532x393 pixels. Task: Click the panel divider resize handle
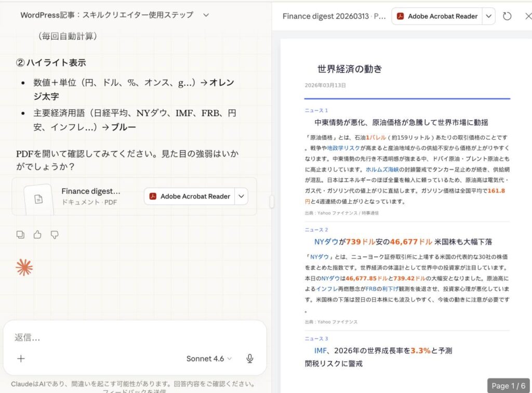pyautogui.click(x=271, y=202)
